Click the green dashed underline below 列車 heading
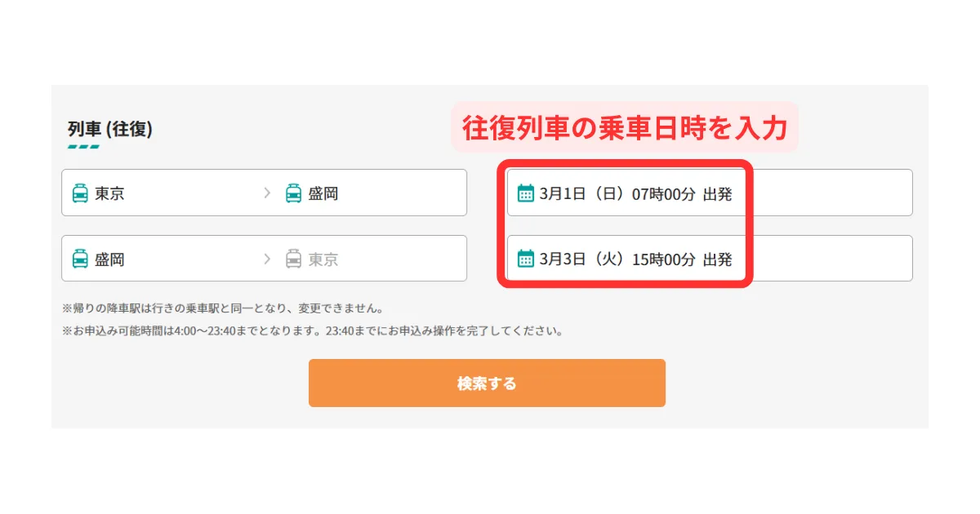This screenshot has width=980, height=514. coord(83,147)
